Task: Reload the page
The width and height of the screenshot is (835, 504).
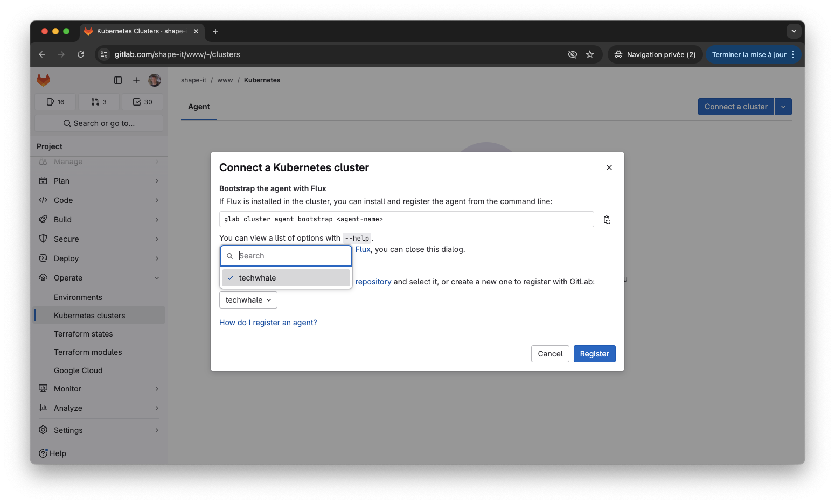Action: pos(81,54)
